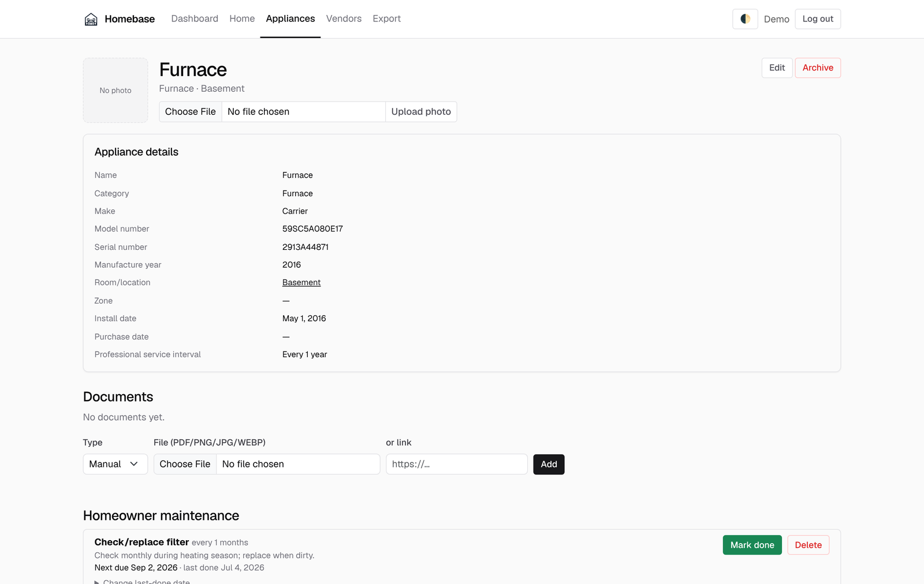Click the Carrier make value
The width and height of the screenshot is (924, 584).
coord(295,211)
